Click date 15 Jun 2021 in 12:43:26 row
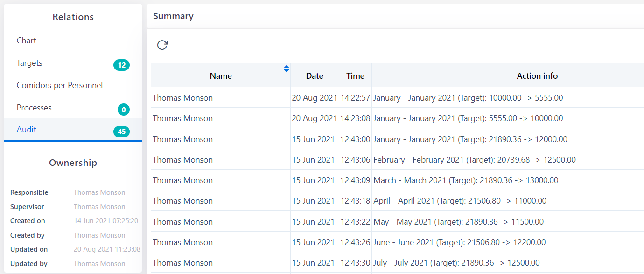644x274 pixels. coord(313,242)
